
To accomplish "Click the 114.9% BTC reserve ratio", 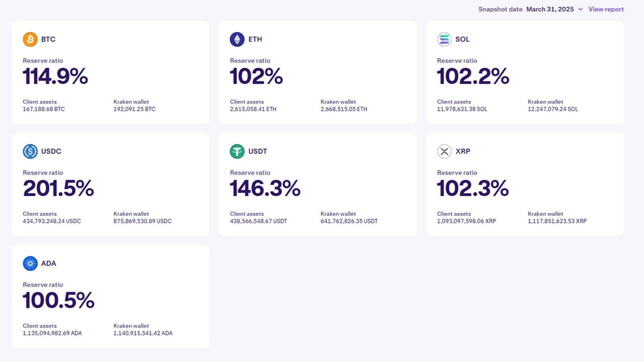I will [55, 76].
